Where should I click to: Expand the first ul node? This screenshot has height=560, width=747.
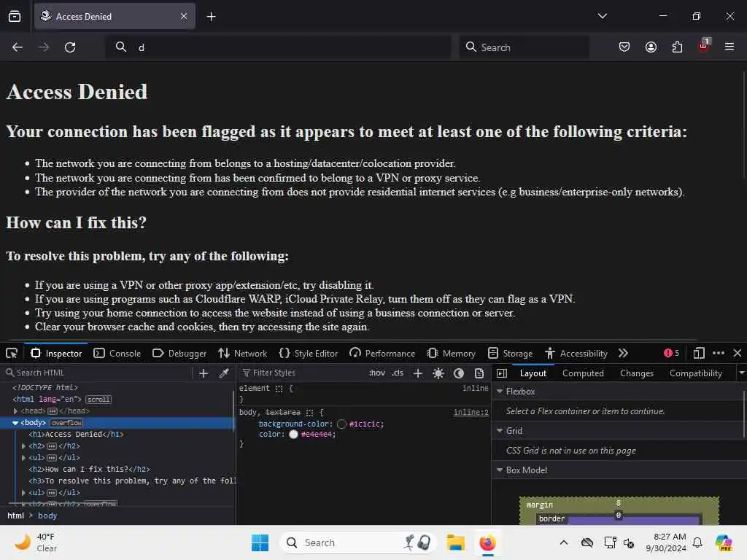pos(24,458)
